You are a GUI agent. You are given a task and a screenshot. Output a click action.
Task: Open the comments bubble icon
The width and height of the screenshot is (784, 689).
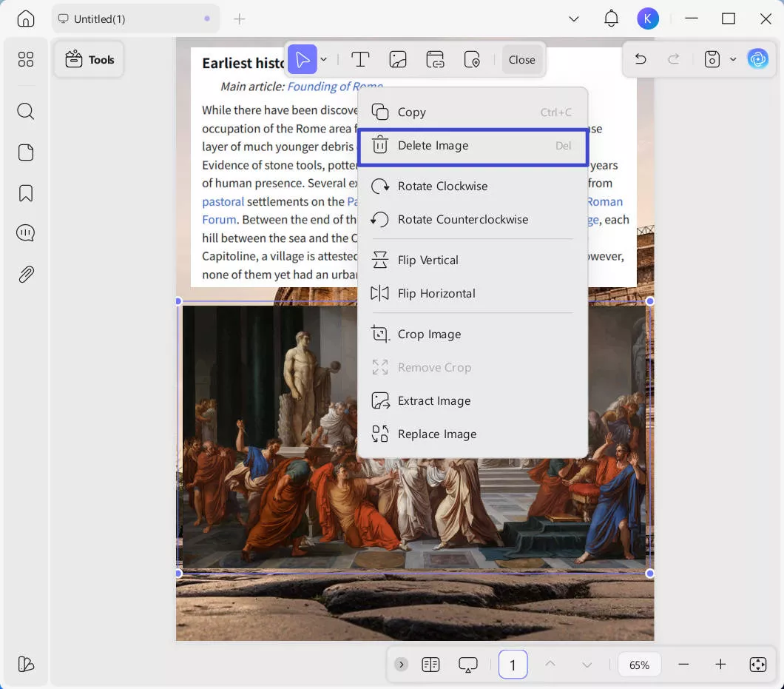coord(25,233)
